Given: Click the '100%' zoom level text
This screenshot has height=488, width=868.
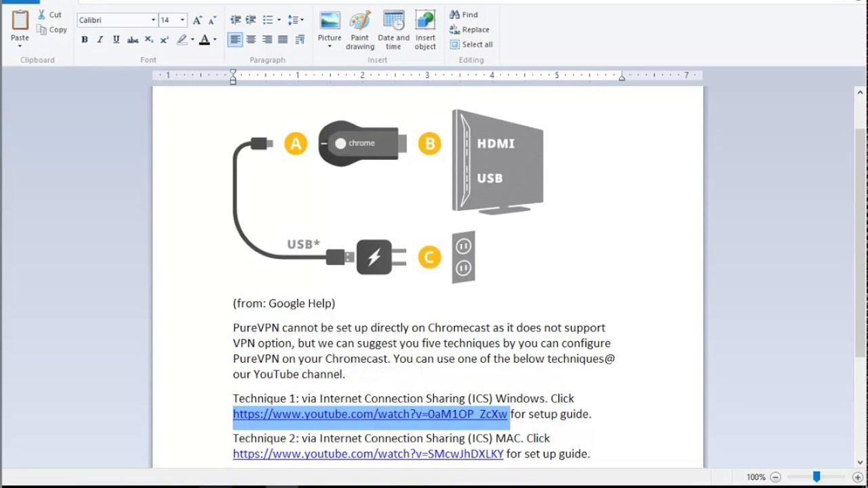Looking at the screenshot, I should [x=756, y=477].
